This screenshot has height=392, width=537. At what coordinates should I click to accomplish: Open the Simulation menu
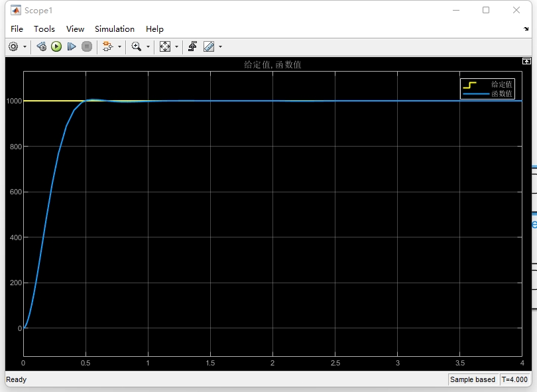coord(115,29)
